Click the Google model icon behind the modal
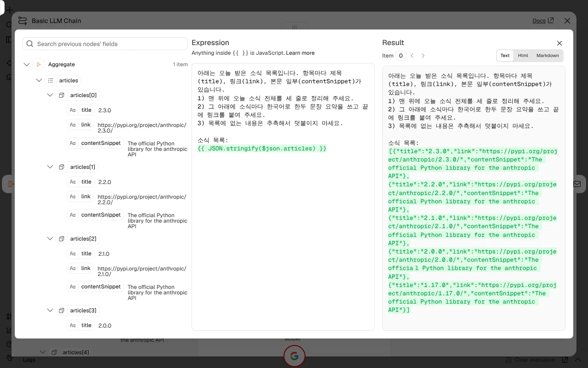The height and width of the screenshot is (368, 588). 294,356
